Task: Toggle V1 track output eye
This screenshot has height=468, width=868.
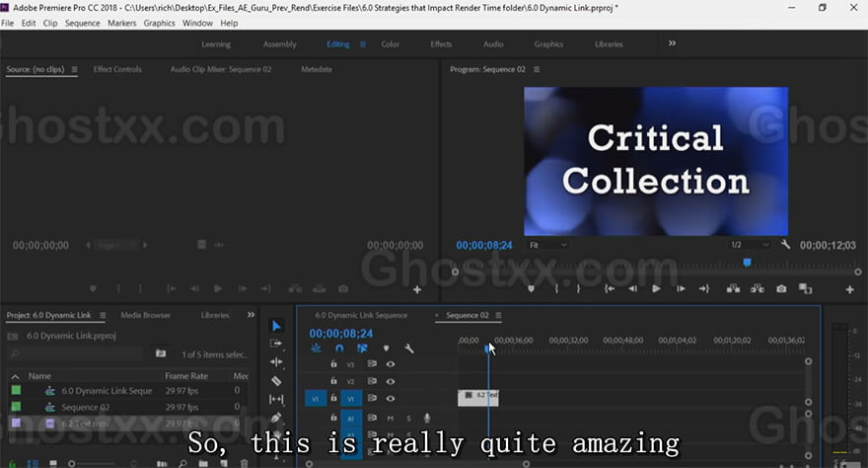Action: tap(391, 398)
